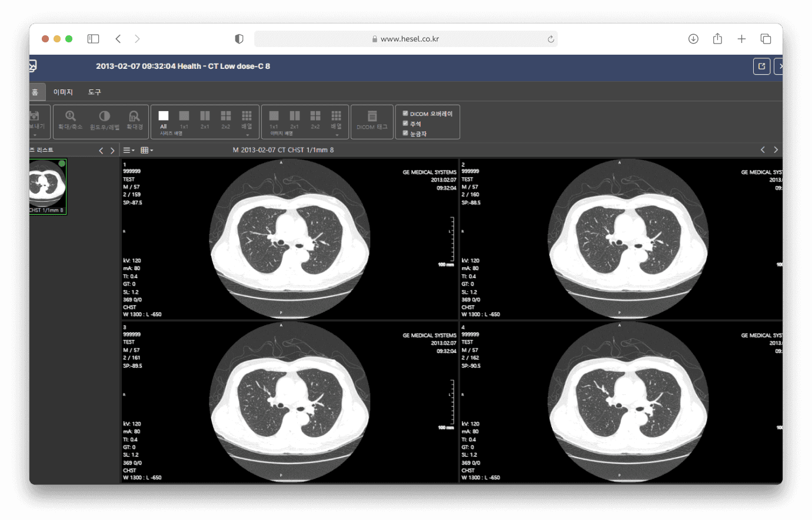
Task: Click the browser back arrow
Action: [x=118, y=38]
